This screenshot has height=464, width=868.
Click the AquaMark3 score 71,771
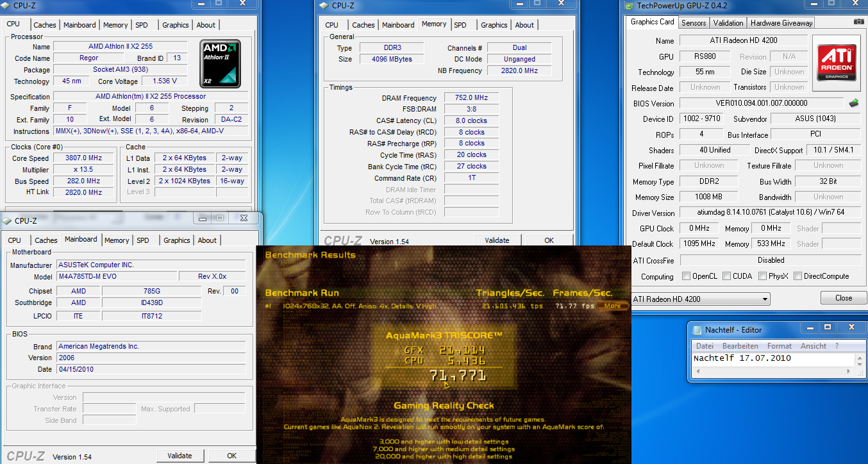click(458, 376)
